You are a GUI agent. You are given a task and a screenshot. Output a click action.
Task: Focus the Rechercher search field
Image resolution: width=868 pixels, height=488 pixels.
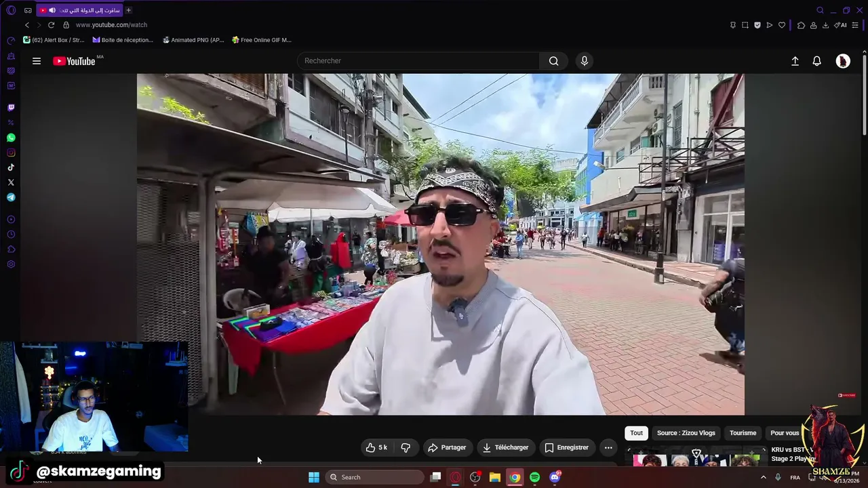pyautogui.click(x=418, y=61)
